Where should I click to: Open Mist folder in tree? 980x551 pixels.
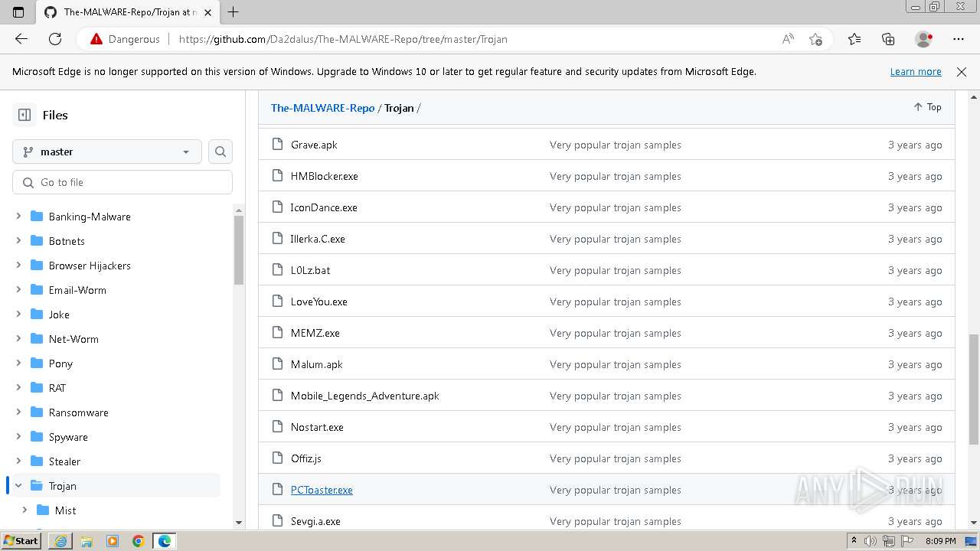(x=65, y=510)
